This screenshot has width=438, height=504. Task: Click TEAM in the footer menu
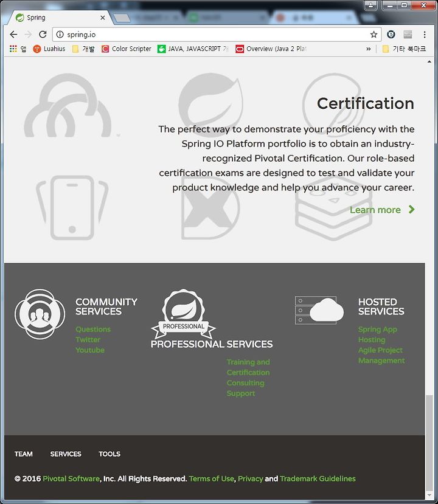(24, 454)
